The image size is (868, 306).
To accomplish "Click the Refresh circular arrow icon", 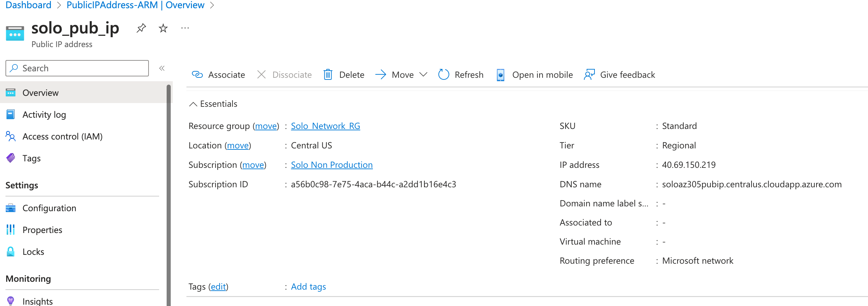I will 444,74.
